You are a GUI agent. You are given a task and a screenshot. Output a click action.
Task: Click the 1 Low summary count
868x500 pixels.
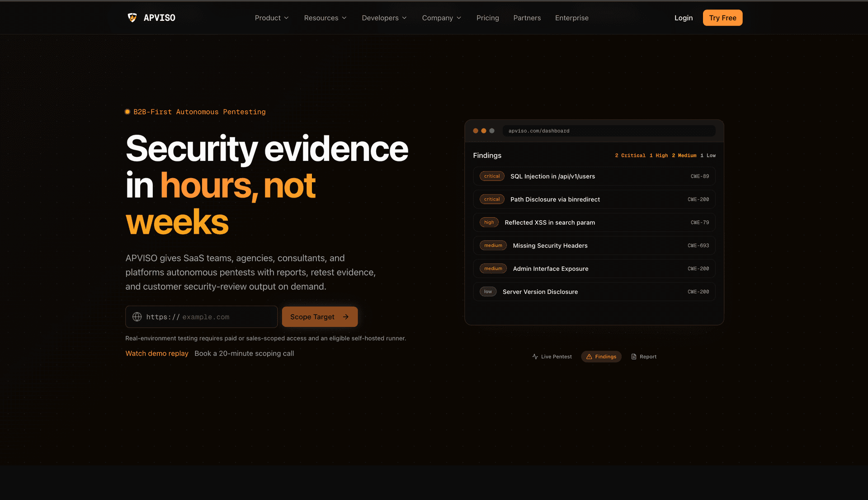pos(708,156)
